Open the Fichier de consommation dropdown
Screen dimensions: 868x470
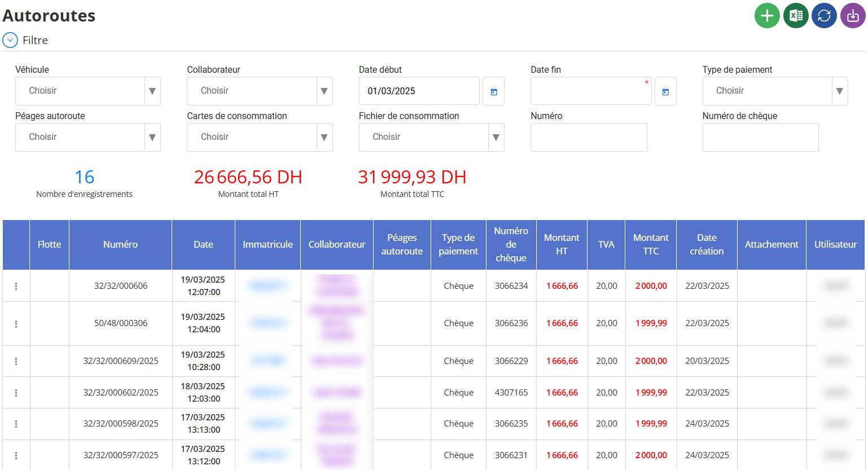click(x=432, y=137)
